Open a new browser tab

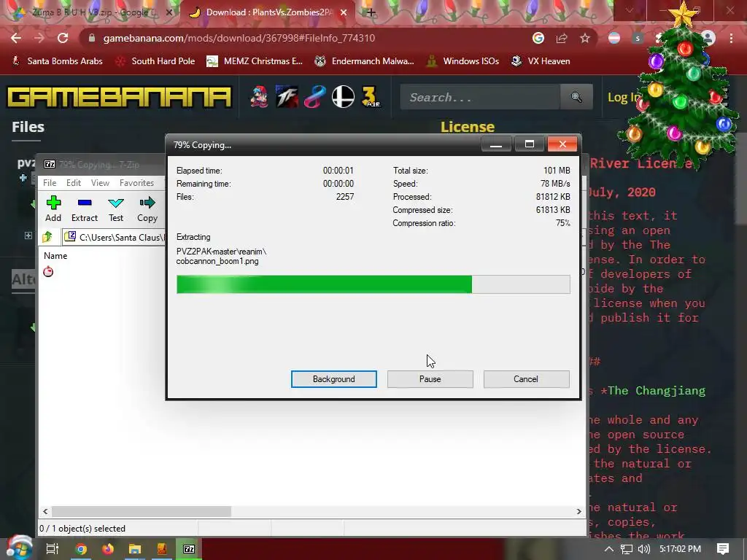tap(371, 12)
